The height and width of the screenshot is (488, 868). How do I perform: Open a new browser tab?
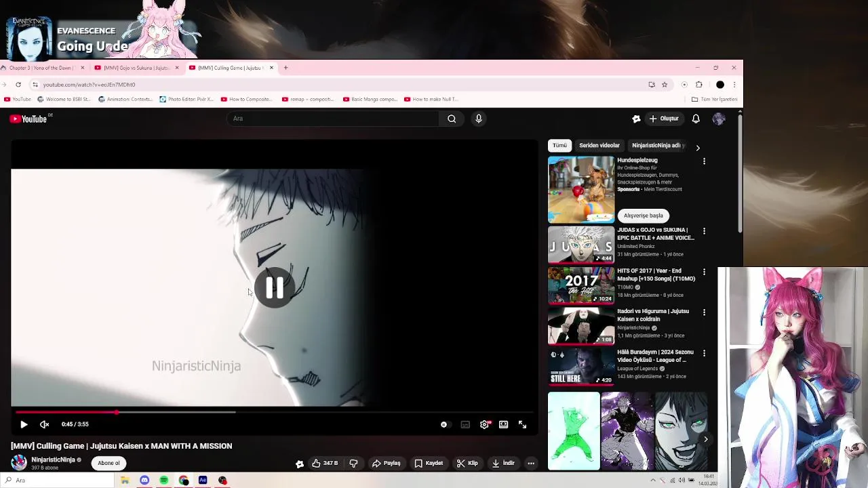click(x=285, y=68)
